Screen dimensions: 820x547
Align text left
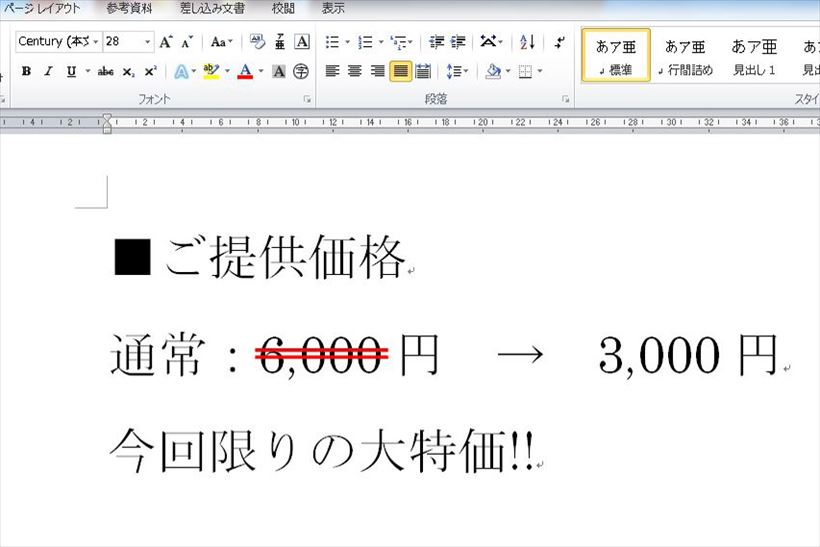click(x=332, y=71)
